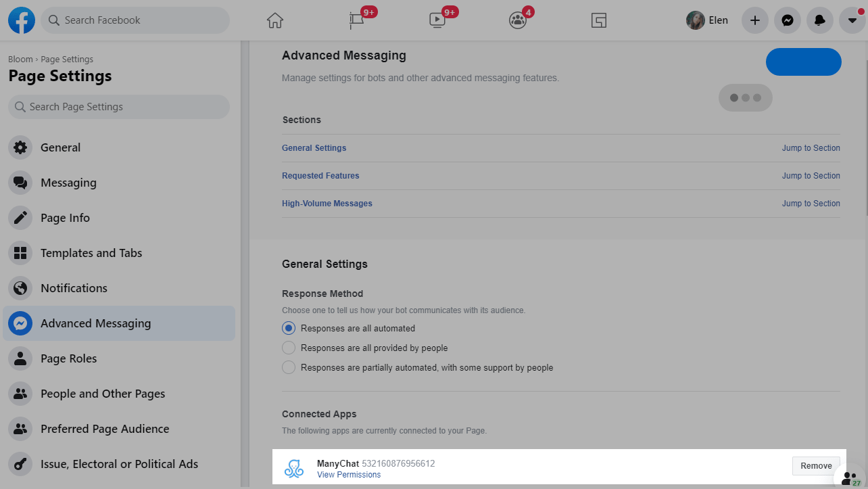Select 'Responses are all automated' option

[289, 328]
